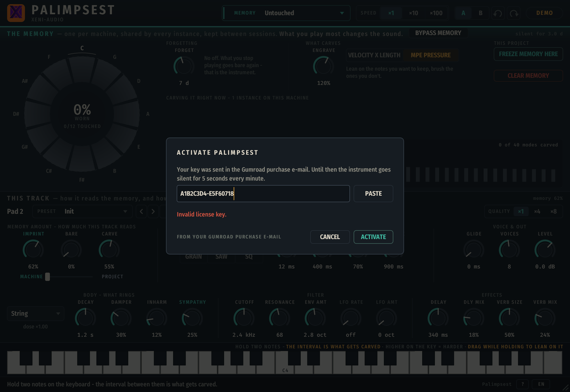
Task: Click the INHARM knob
Action: pos(157,318)
